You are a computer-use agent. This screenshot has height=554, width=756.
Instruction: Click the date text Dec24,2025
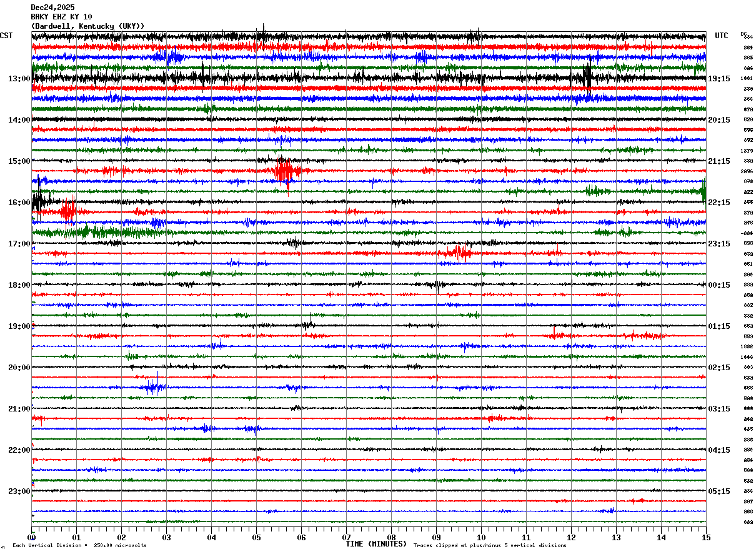(x=52, y=8)
